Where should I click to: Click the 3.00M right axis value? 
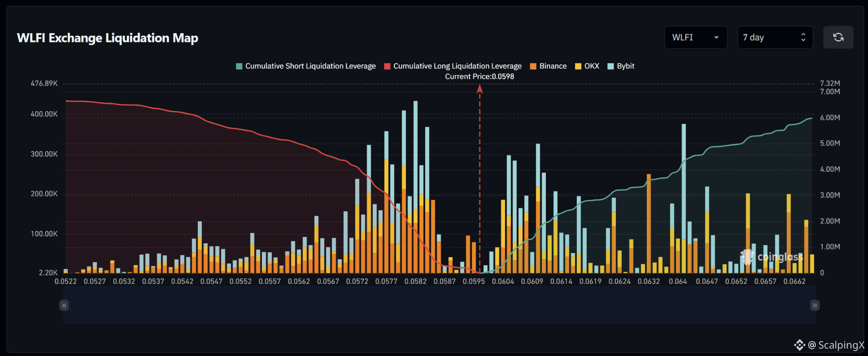point(830,195)
